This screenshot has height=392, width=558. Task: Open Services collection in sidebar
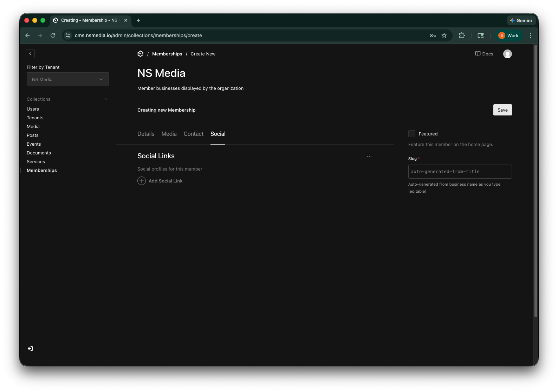[x=36, y=162]
